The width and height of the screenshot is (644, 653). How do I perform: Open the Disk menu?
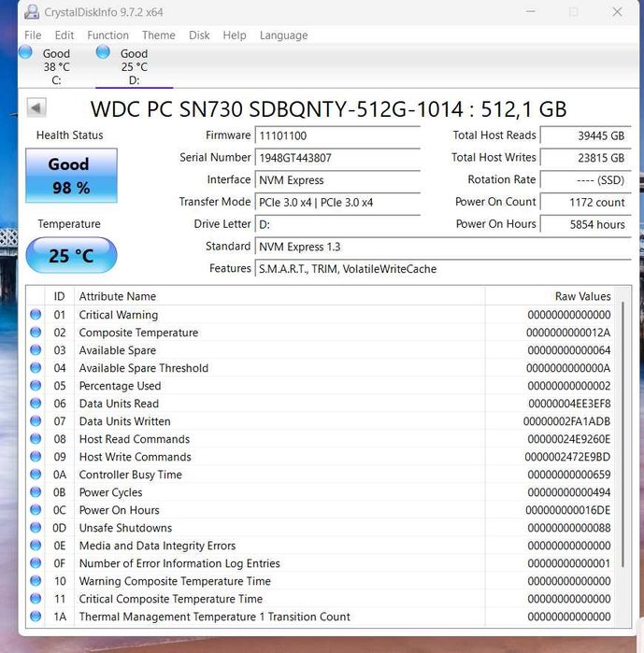point(199,35)
